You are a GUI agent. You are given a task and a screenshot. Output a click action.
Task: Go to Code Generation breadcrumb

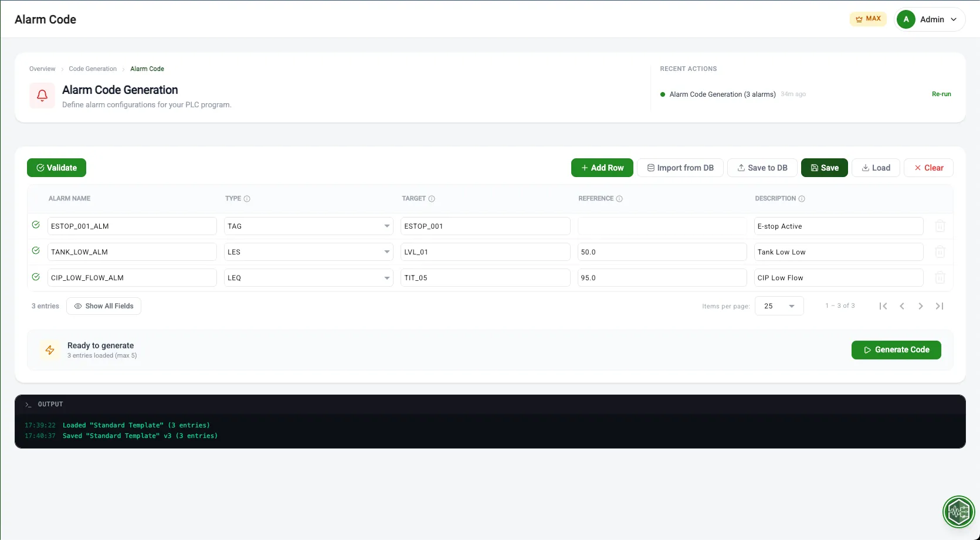tap(93, 69)
